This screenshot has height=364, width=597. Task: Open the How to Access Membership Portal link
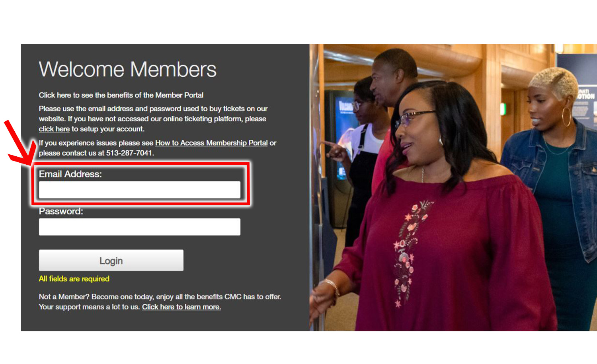tap(211, 143)
